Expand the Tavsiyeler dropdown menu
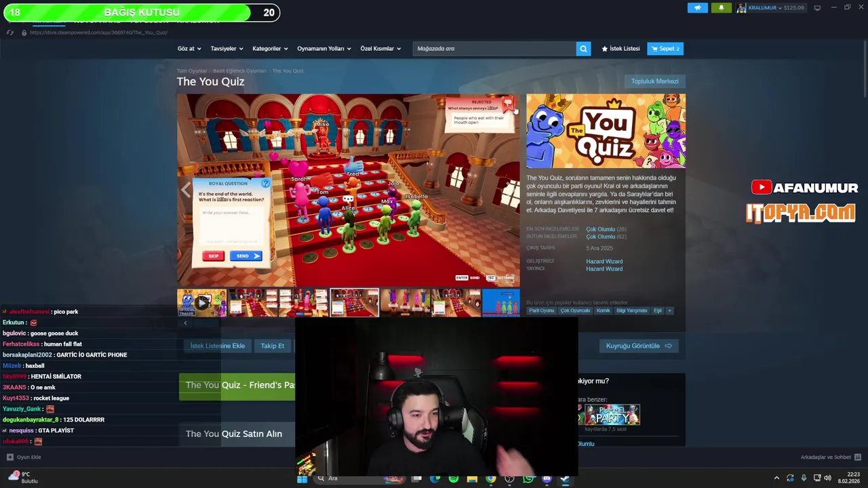868x488 pixels. click(226, 49)
